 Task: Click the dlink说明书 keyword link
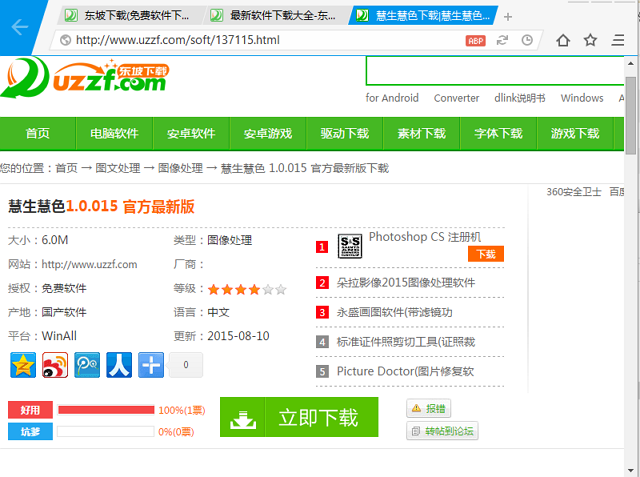click(520, 98)
